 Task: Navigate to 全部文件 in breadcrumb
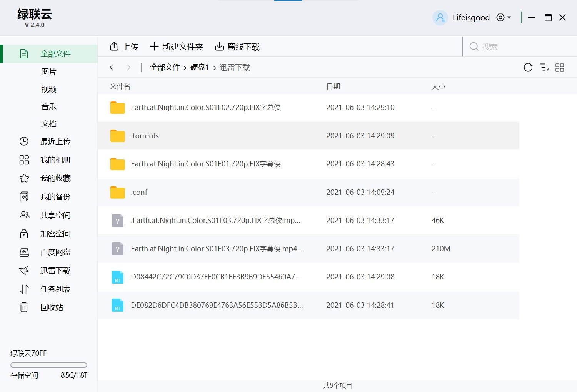coord(165,67)
